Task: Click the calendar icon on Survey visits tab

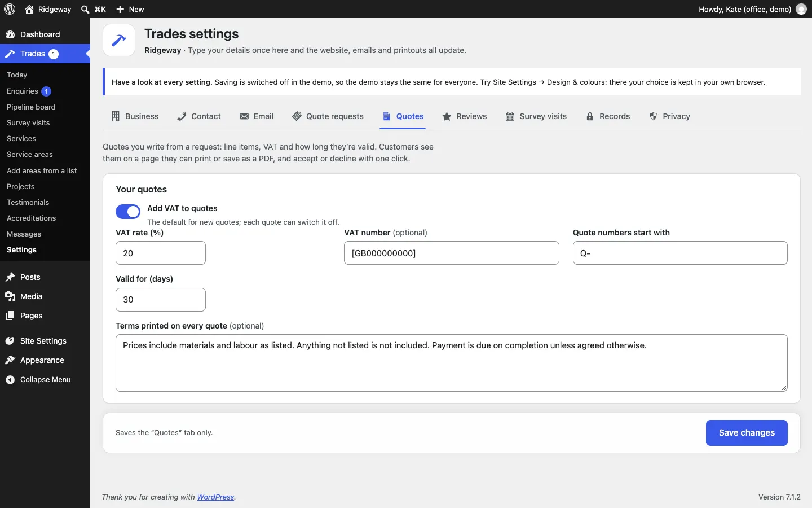Action: pos(510,116)
